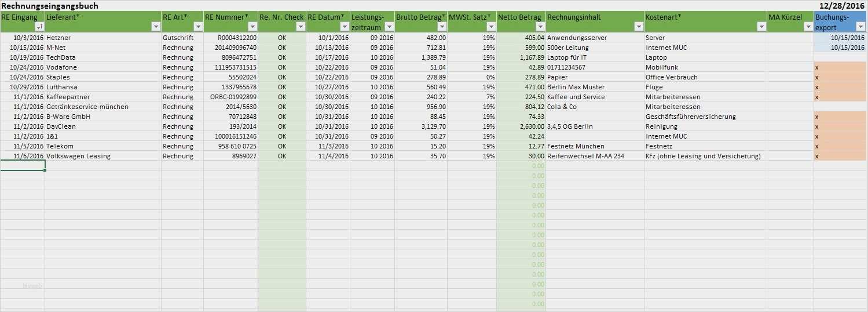Select the 10/29/2016 RE Eingang cell
The height and width of the screenshot is (312, 868).
(23, 87)
